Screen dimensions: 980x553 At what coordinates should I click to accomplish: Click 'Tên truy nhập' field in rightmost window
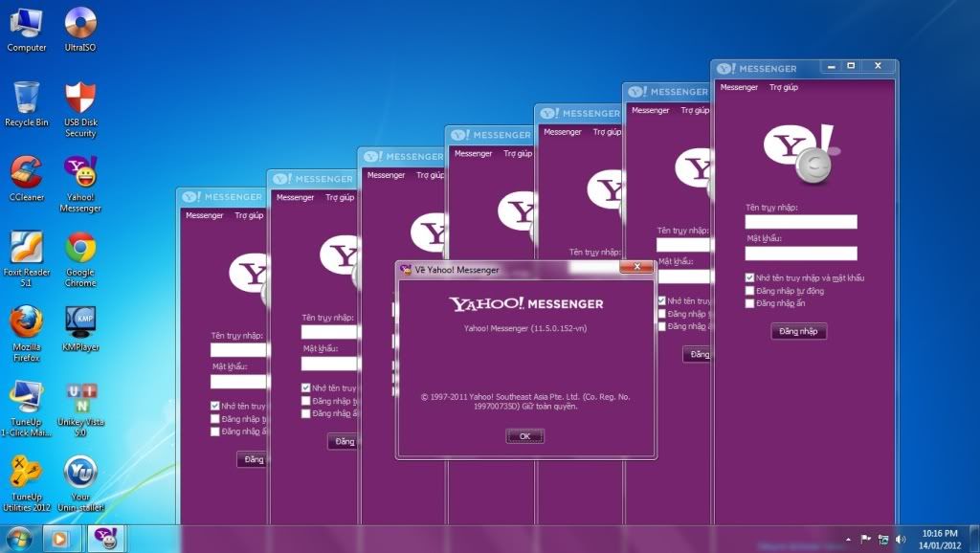pyautogui.click(x=801, y=221)
